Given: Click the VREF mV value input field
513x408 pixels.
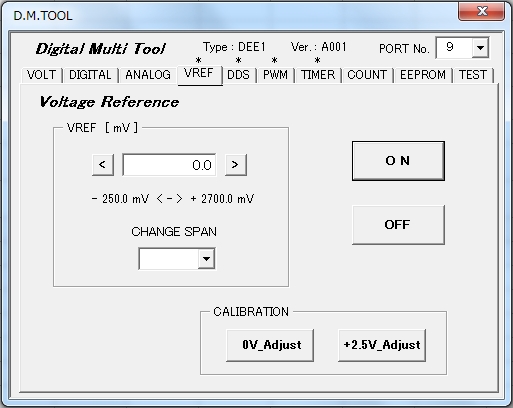Looking at the screenshot, I should (169, 165).
